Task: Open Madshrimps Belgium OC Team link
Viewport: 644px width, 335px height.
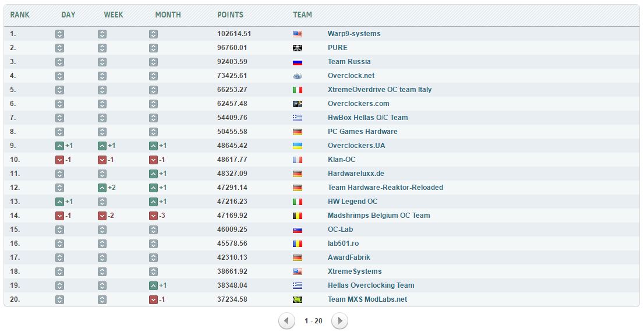Action: tap(378, 216)
